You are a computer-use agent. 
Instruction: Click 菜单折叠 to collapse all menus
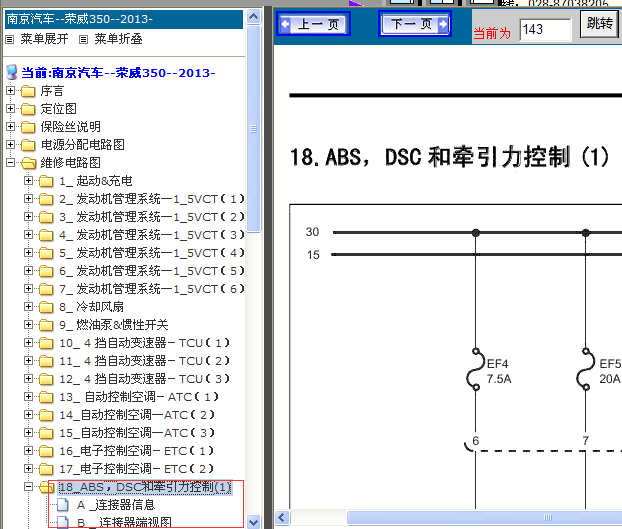[x=118, y=39]
